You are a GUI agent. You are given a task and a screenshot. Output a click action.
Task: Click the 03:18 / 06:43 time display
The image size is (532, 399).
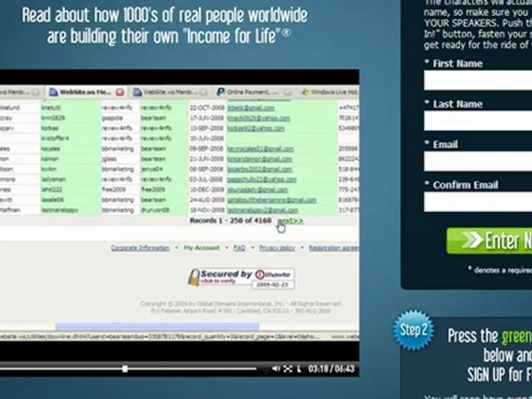pos(331,369)
